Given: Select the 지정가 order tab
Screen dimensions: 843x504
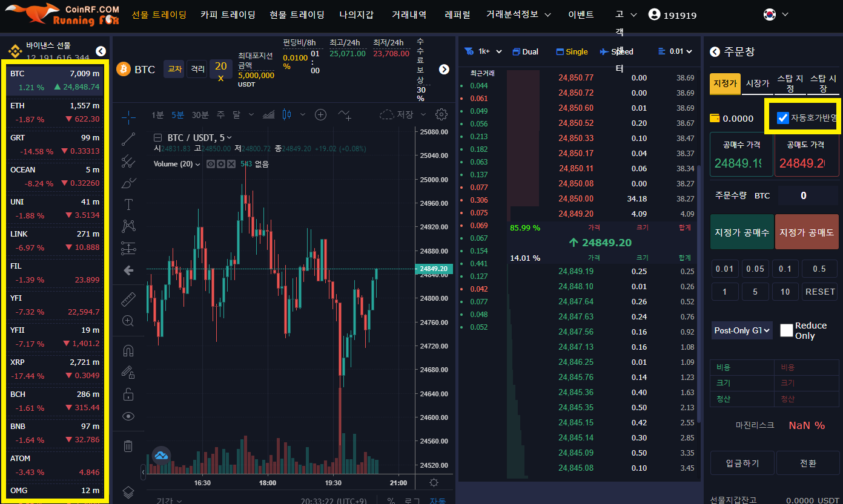Looking at the screenshot, I should pyautogui.click(x=725, y=83).
